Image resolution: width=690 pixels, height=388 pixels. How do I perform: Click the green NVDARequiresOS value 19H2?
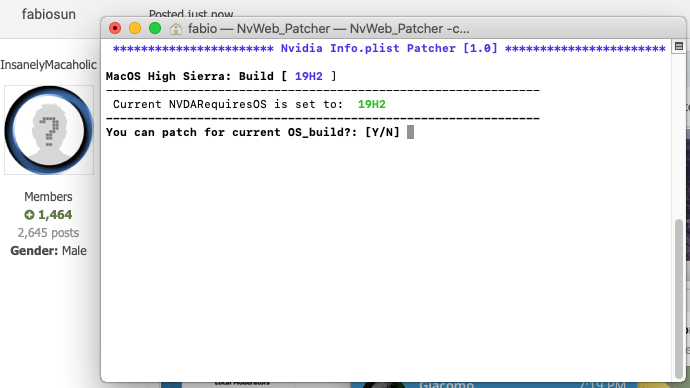click(371, 104)
